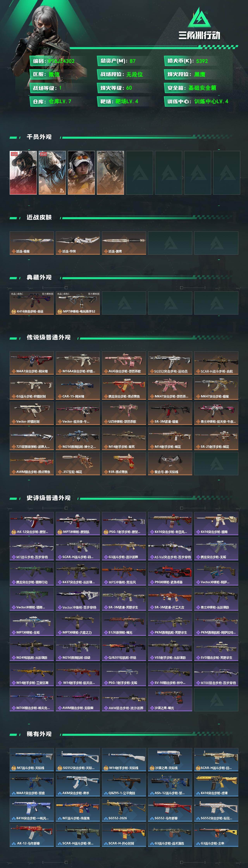Choose the 沙漠之鹰-曙光 epic pistol skin
248x868 pixels.
pos(170,699)
